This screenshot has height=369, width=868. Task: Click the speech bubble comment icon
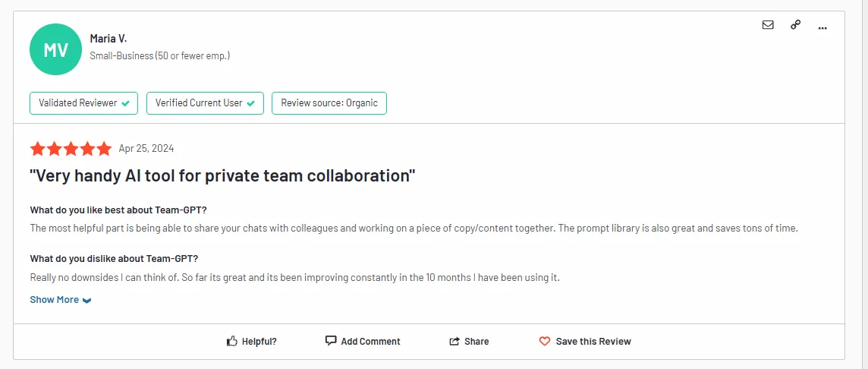pyautogui.click(x=331, y=341)
